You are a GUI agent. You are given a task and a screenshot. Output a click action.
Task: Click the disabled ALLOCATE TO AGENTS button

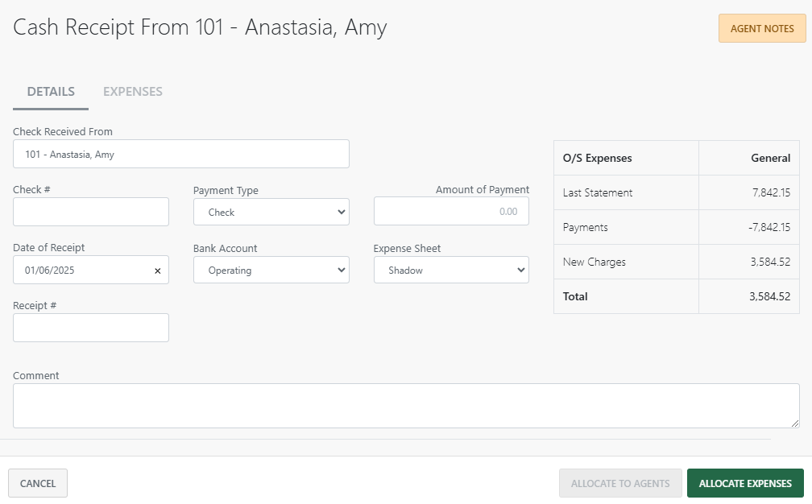click(620, 483)
